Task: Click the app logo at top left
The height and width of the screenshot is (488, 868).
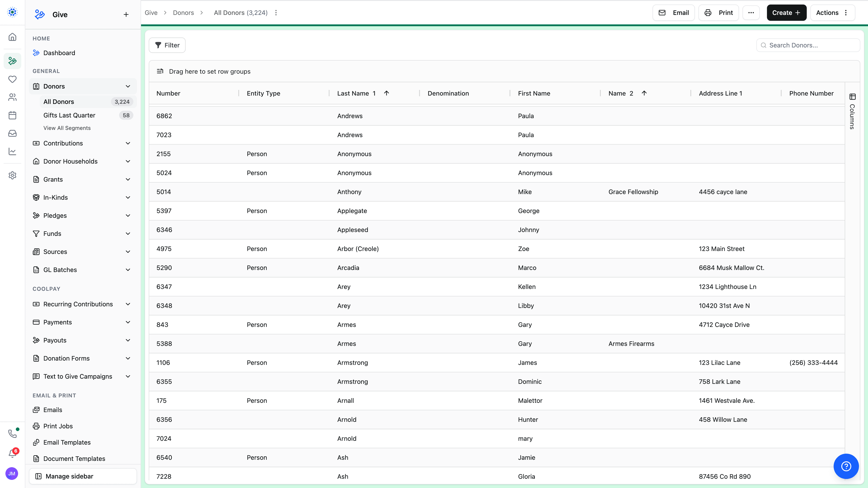Action: 12,12
